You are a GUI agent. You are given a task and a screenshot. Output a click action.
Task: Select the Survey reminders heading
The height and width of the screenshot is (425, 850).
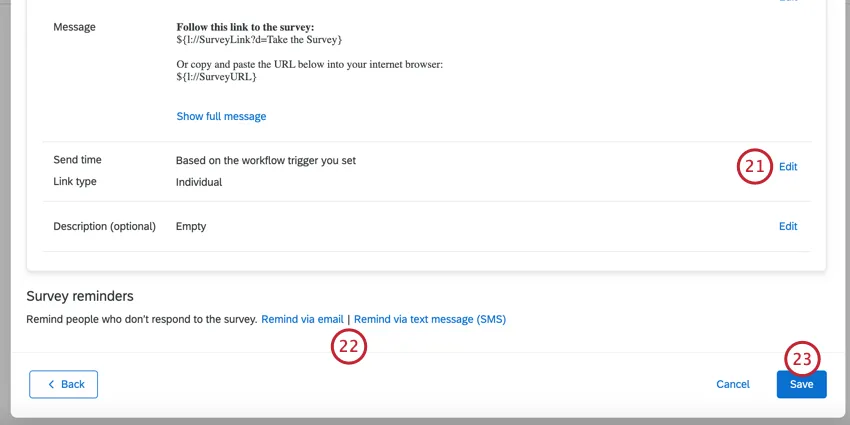80,296
